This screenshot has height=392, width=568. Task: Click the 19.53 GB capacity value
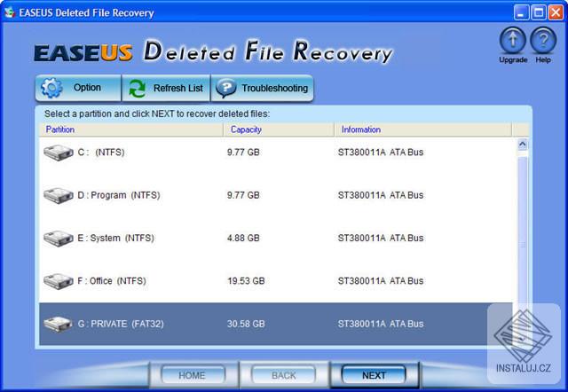click(x=246, y=281)
